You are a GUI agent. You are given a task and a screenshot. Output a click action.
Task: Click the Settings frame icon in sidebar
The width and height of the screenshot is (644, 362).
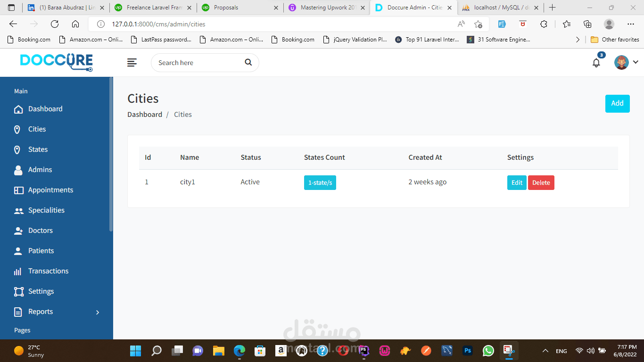[18, 292]
